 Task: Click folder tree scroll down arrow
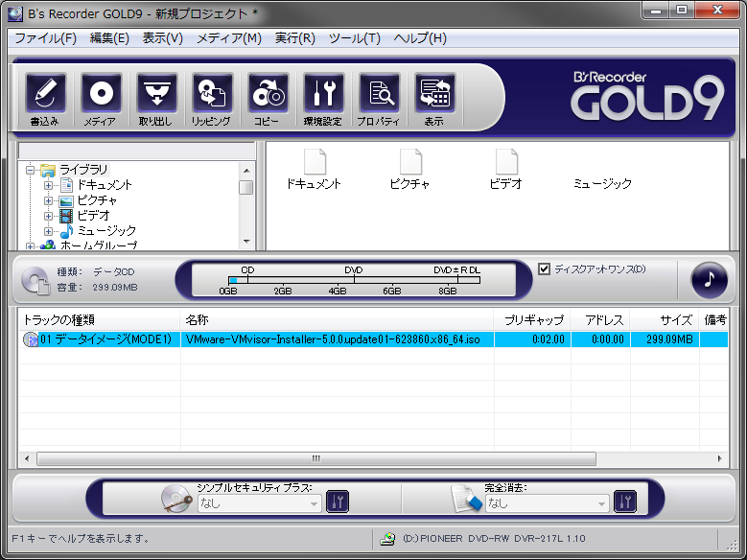click(246, 241)
